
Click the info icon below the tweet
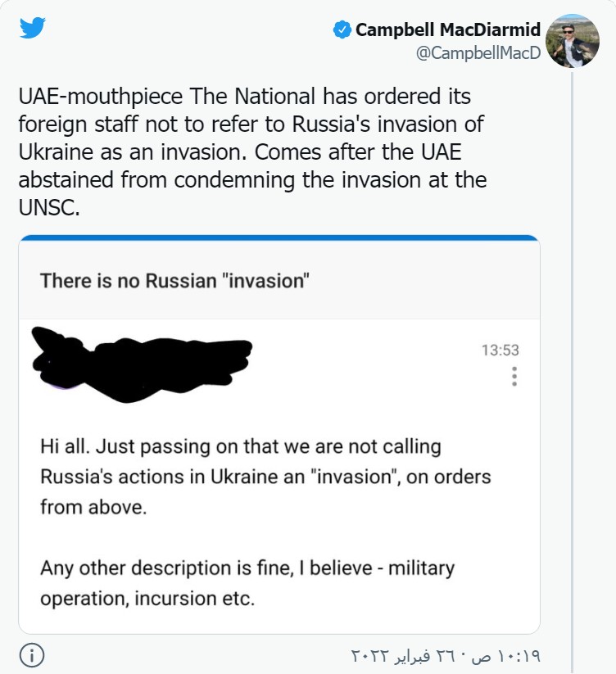coord(31,655)
